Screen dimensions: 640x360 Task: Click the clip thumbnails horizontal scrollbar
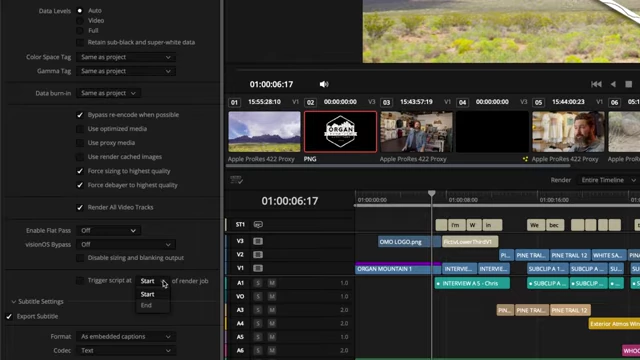tap(398, 166)
